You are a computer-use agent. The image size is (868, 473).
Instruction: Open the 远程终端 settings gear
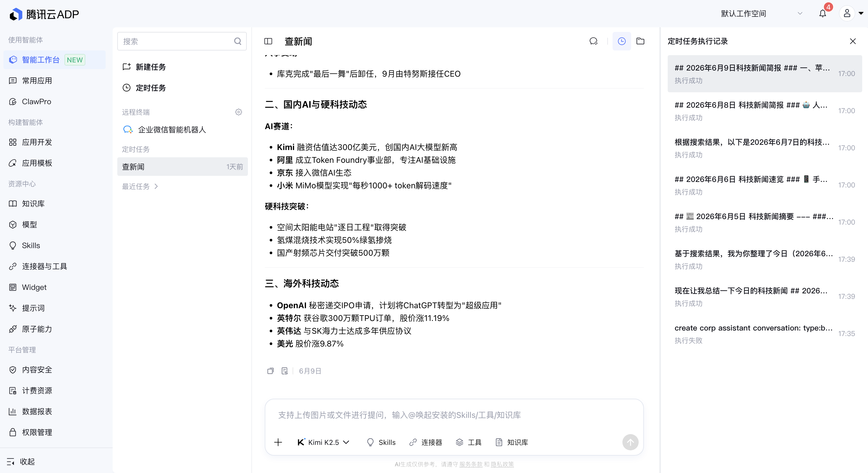[239, 112]
